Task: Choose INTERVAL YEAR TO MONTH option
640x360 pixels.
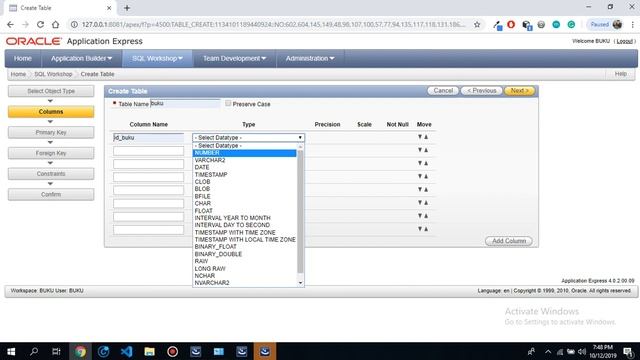Action: coord(244,218)
